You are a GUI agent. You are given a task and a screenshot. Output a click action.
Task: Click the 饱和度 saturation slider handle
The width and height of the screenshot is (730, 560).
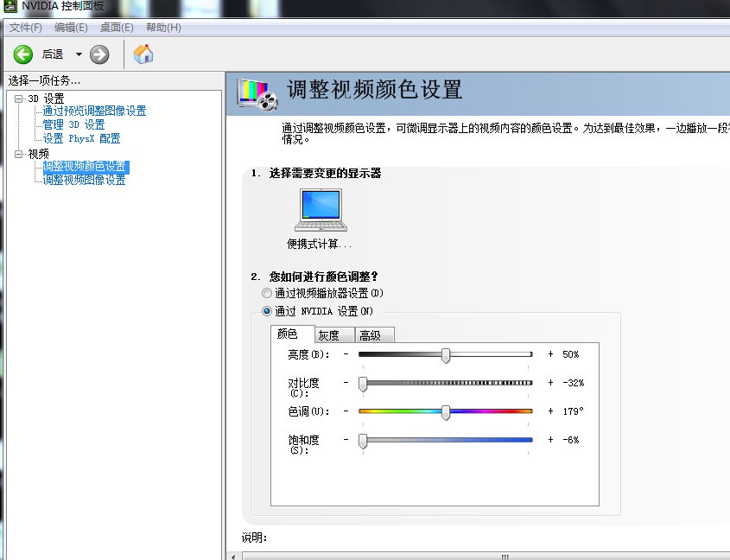[363, 440]
